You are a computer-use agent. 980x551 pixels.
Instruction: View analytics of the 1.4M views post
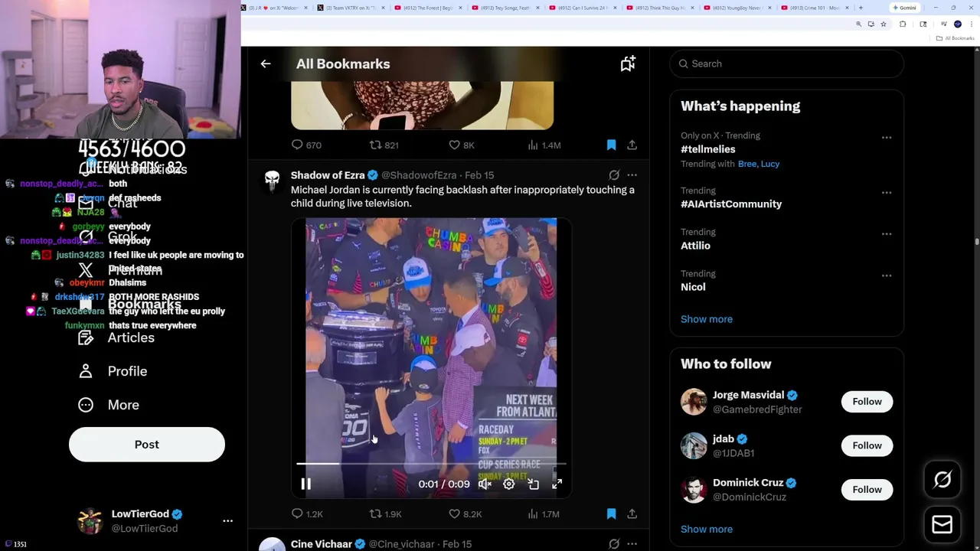point(546,145)
